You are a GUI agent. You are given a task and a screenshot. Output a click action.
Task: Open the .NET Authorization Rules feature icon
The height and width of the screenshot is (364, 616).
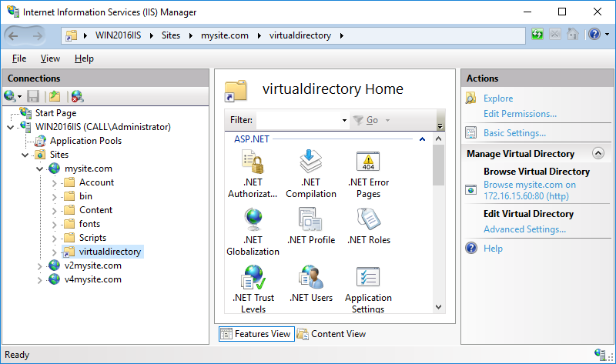pyautogui.click(x=253, y=162)
